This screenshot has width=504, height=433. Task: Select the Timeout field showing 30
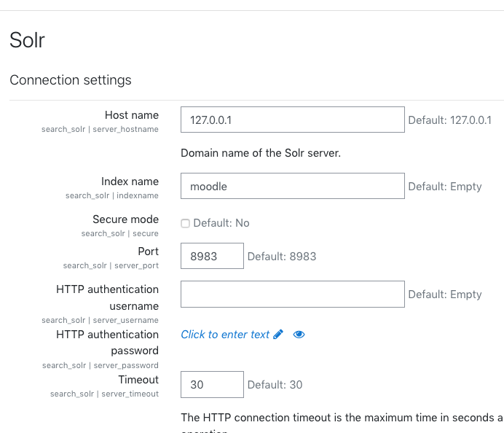[x=212, y=384]
